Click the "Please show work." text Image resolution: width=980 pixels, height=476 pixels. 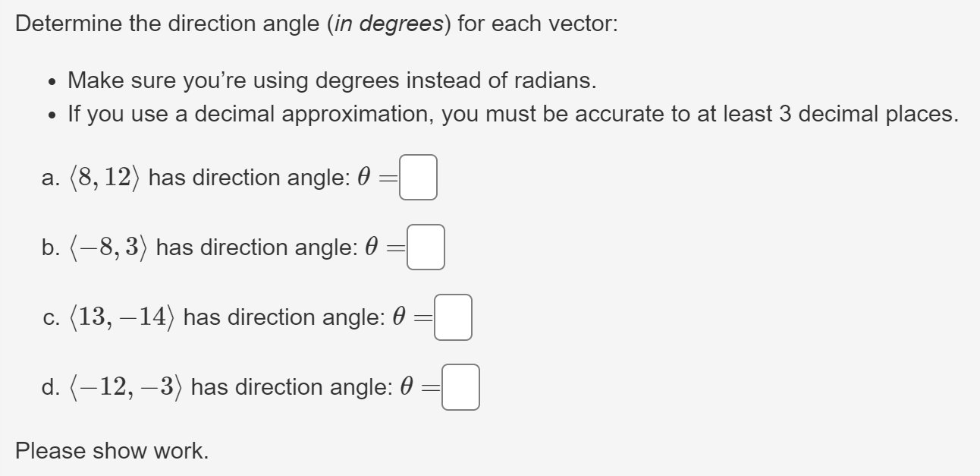pos(112,450)
